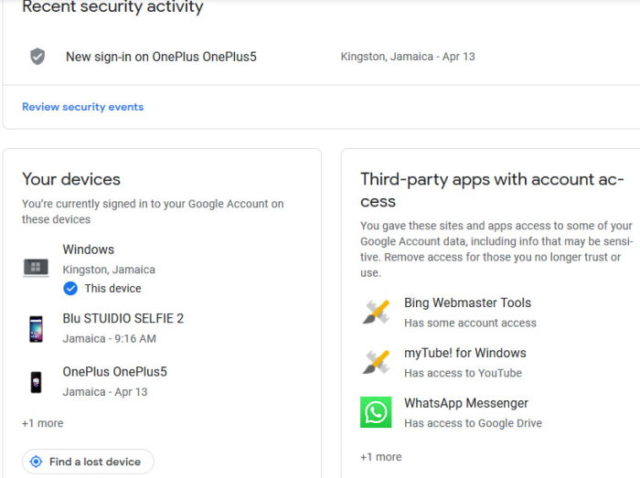
Task: Open Bing Webmaster Tools access details
Action: point(467,303)
